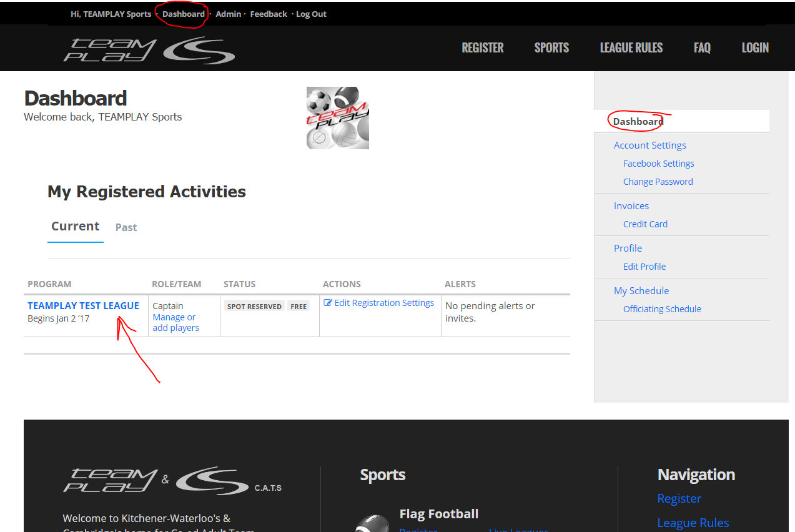Viewport: 795px width, 532px height.
Task: Open the FAQ navigation item
Action: (x=702, y=48)
